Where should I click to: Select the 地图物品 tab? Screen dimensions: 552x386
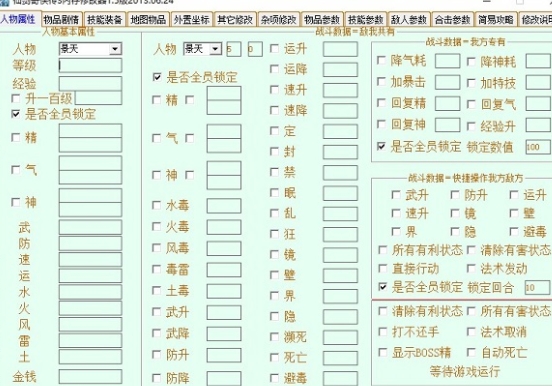(x=148, y=19)
